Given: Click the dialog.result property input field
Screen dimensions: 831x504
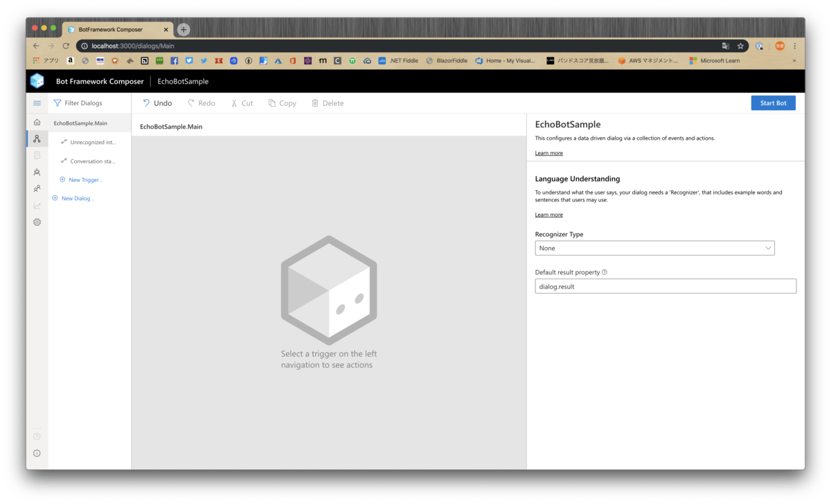Looking at the screenshot, I should (x=665, y=285).
